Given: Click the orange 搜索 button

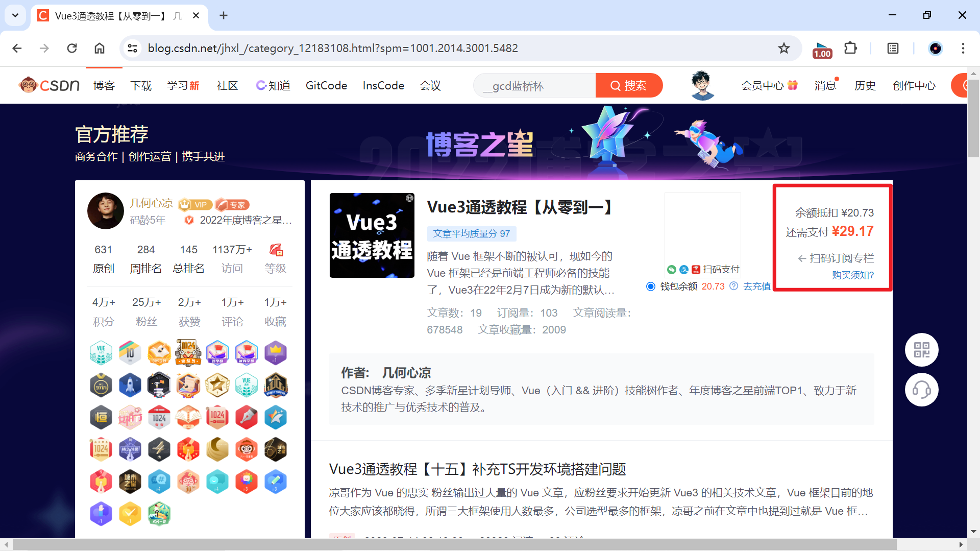Looking at the screenshot, I should (x=629, y=85).
